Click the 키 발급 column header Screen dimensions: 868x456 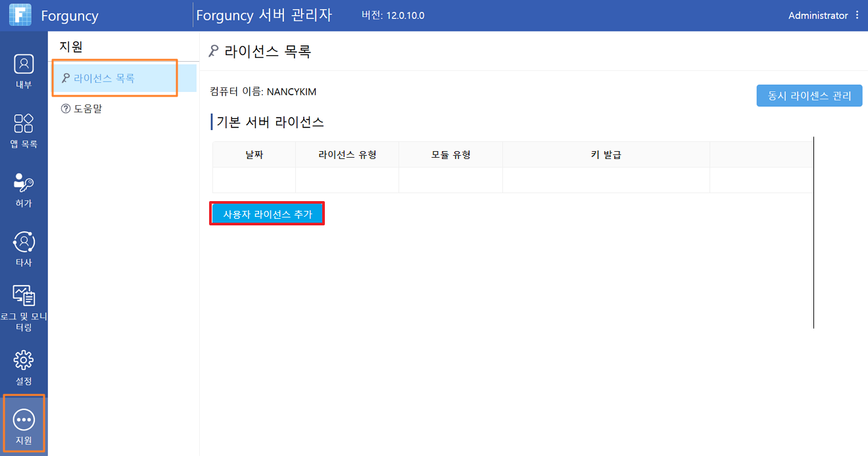tap(606, 154)
